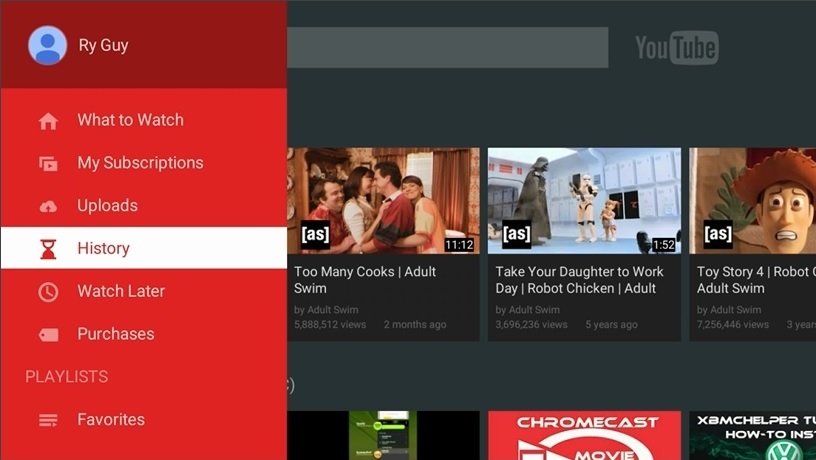Viewport: 816px width, 460px height.
Task: Open the What to Watch menu item
Action: (131, 120)
